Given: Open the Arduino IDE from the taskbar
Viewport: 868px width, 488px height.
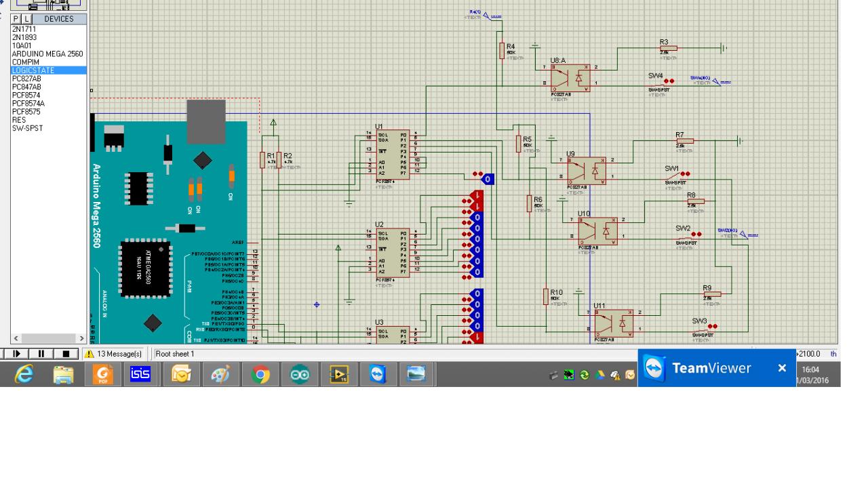Looking at the screenshot, I should point(300,374).
